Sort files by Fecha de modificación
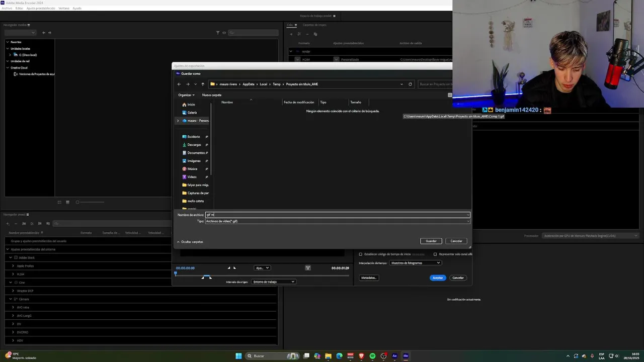The image size is (644, 362). [299, 102]
